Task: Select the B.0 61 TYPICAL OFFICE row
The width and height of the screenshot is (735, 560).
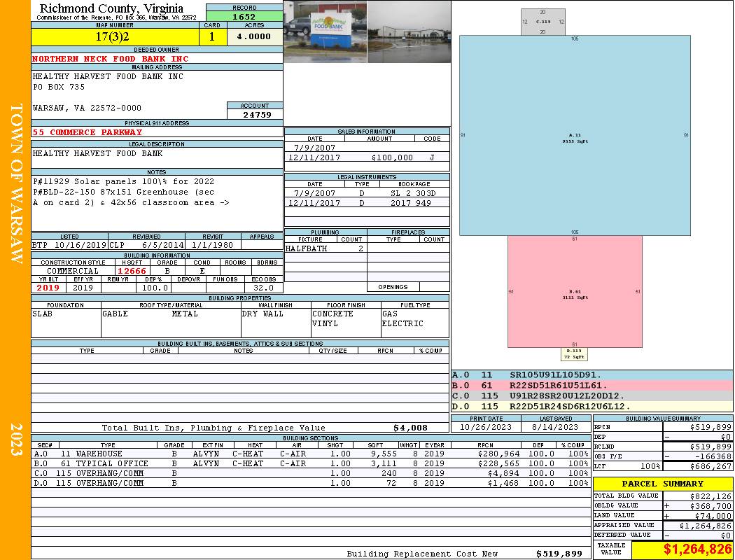Action: (x=310, y=463)
